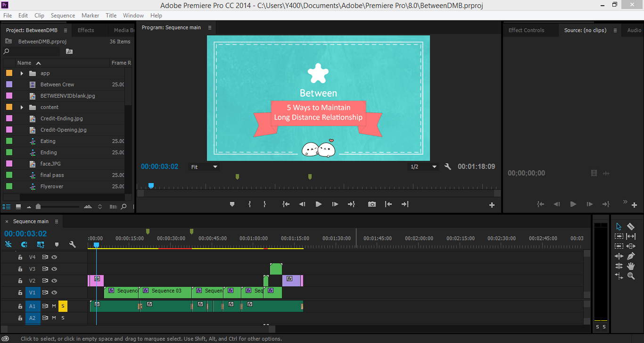Mute track A2
The height and width of the screenshot is (343, 644).
point(54,318)
